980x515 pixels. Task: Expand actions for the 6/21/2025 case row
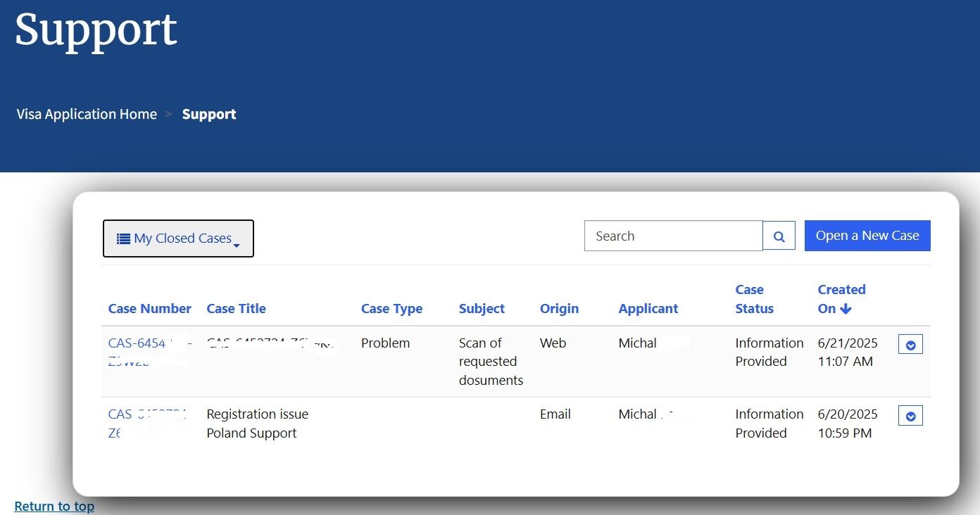[910, 345]
